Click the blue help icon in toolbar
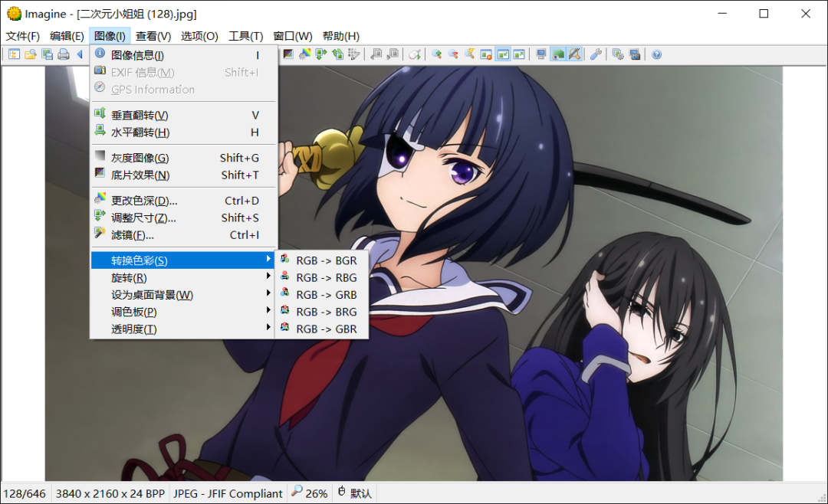 pos(656,54)
